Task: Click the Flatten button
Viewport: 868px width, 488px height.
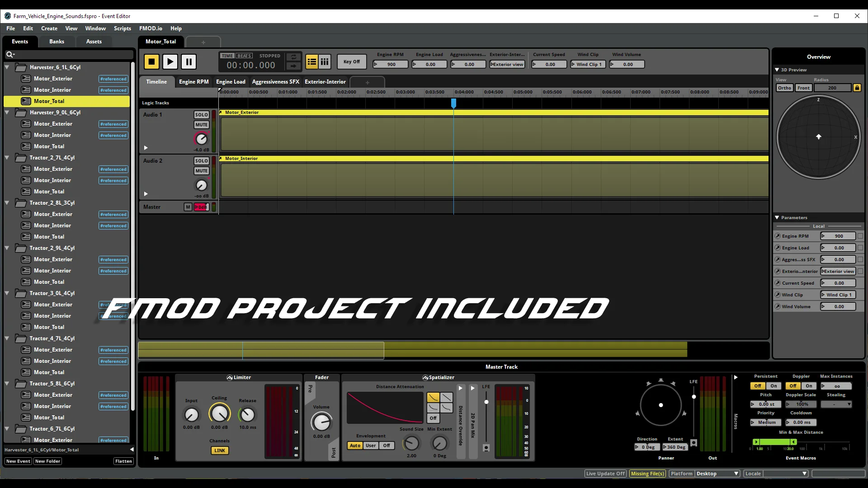Action: 123,461
